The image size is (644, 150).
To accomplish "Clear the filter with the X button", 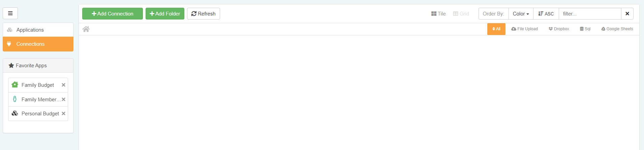I will click(627, 14).
